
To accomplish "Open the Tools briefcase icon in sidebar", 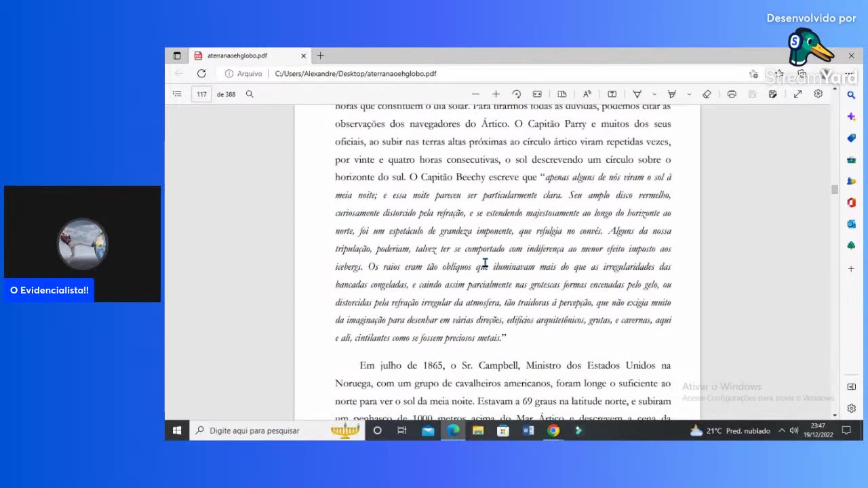I will click(851, 160).
